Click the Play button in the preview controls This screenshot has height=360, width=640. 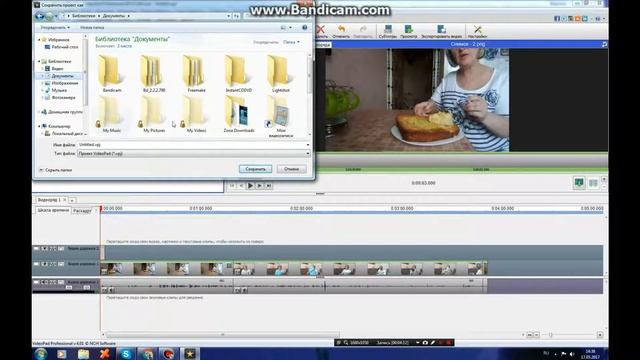point(250,186)
